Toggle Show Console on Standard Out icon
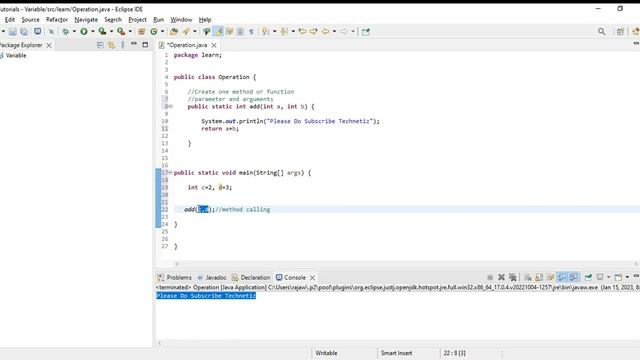Image resolution: width=640 pixels, height=360 pixels. (562, 277)
